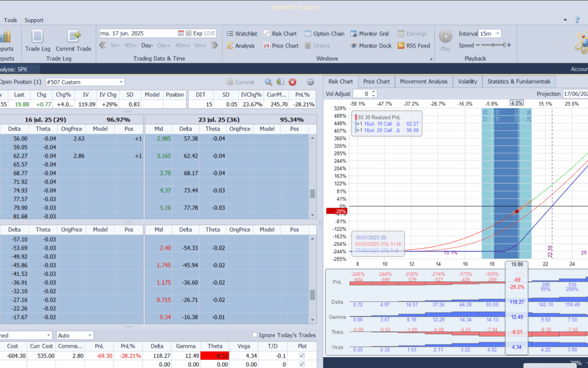Switch to the Movement Analysis tab
The image size is (588, 368).
[x=424, y=81]
